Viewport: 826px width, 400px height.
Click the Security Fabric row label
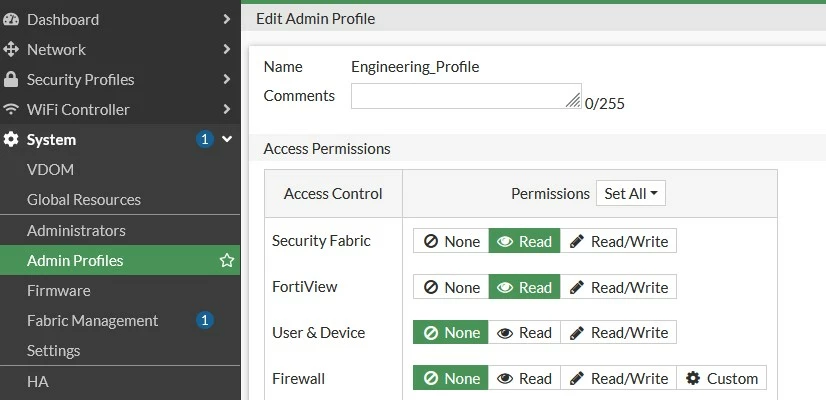321,241
